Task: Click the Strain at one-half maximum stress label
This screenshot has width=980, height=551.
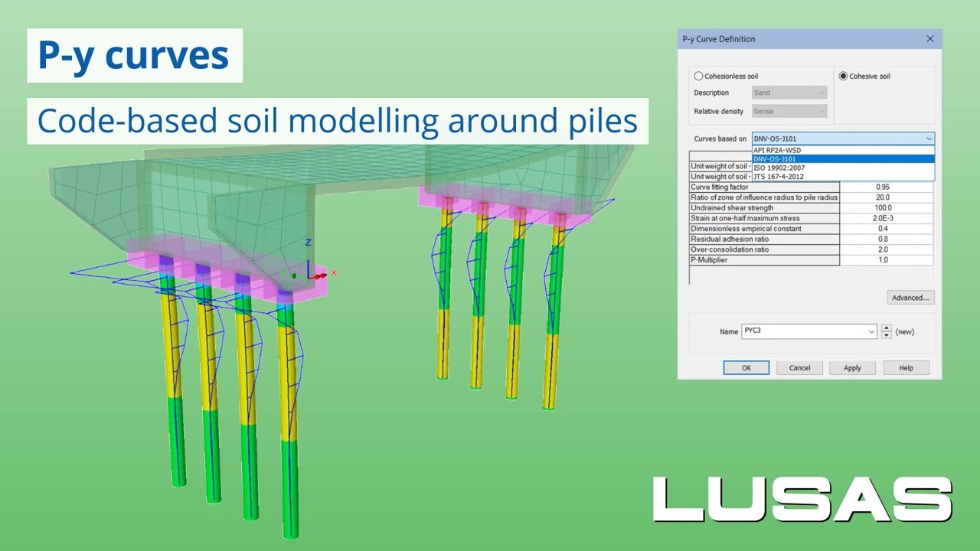Action: click(764, 218)
